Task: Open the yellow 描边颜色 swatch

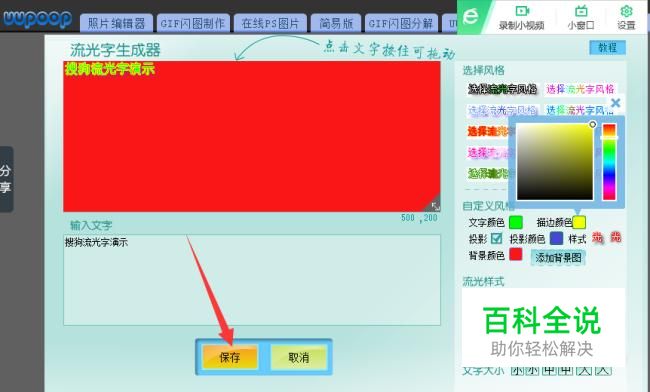Action: click(579, 223)
